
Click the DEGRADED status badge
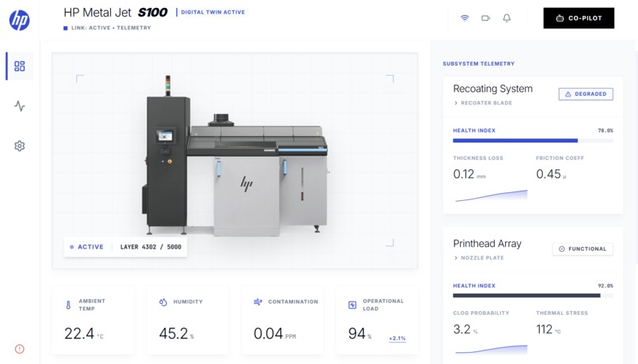pyautogui.click(x=586, y=94)
